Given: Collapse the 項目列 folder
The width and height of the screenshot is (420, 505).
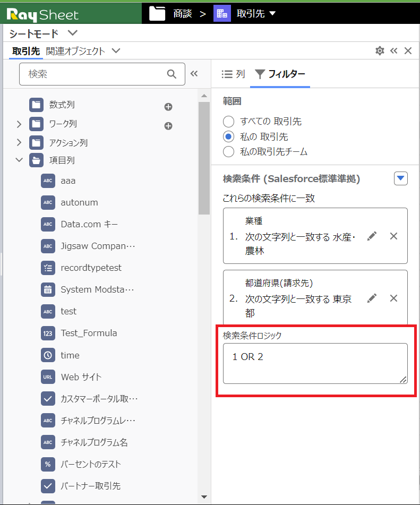Looking at the screenshot, I should [19, 160].
